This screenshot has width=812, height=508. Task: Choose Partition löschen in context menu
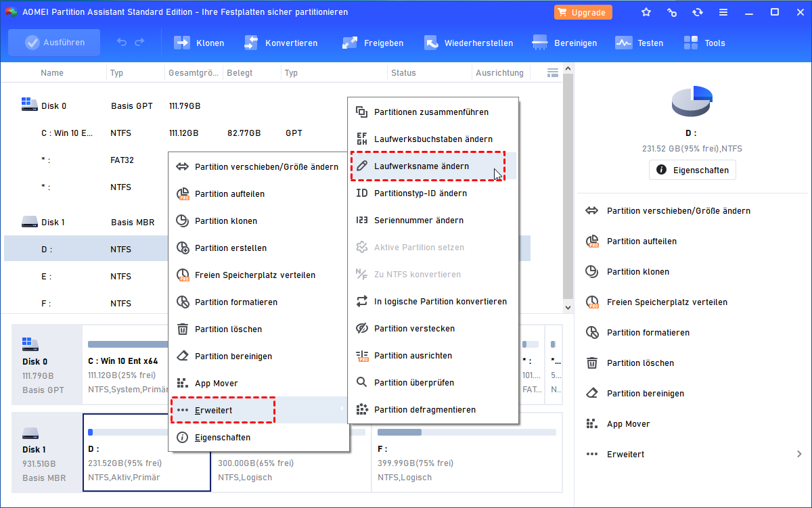point(258,329)
